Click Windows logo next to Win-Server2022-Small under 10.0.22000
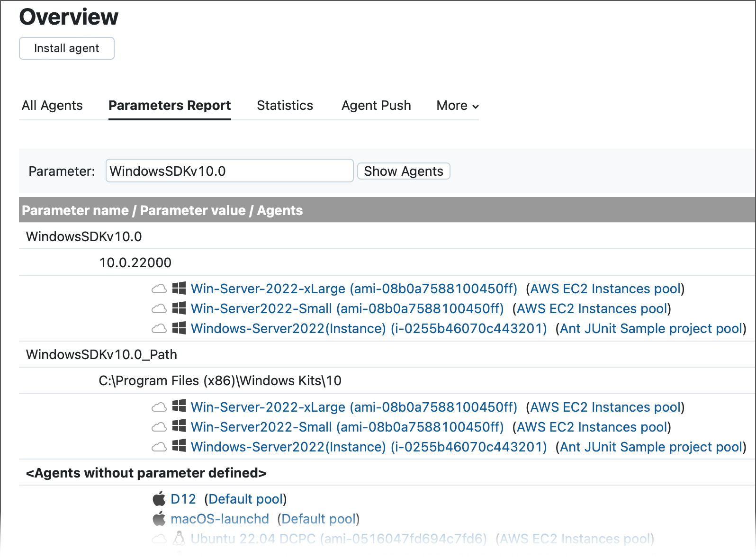 coord(179,308)
